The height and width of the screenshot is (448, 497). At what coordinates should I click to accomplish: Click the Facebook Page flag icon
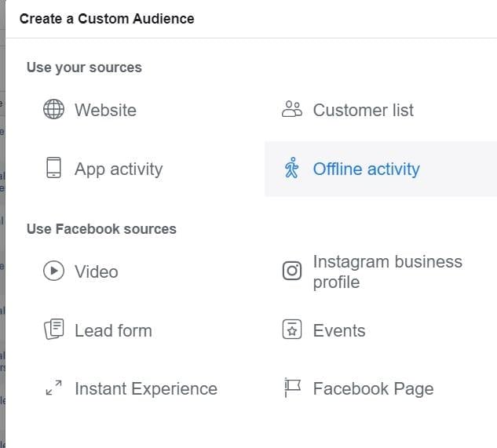(292, 388)
